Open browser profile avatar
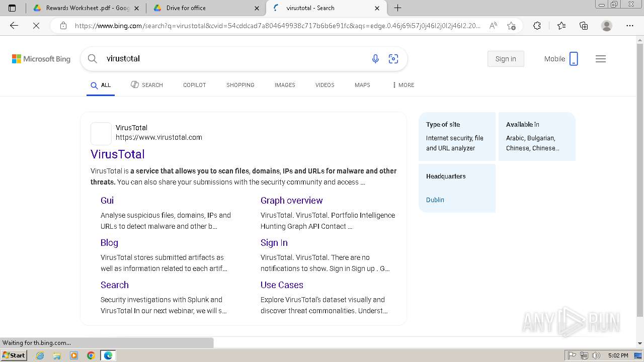This screenshot has width=644, height=362. coord(607,26)
